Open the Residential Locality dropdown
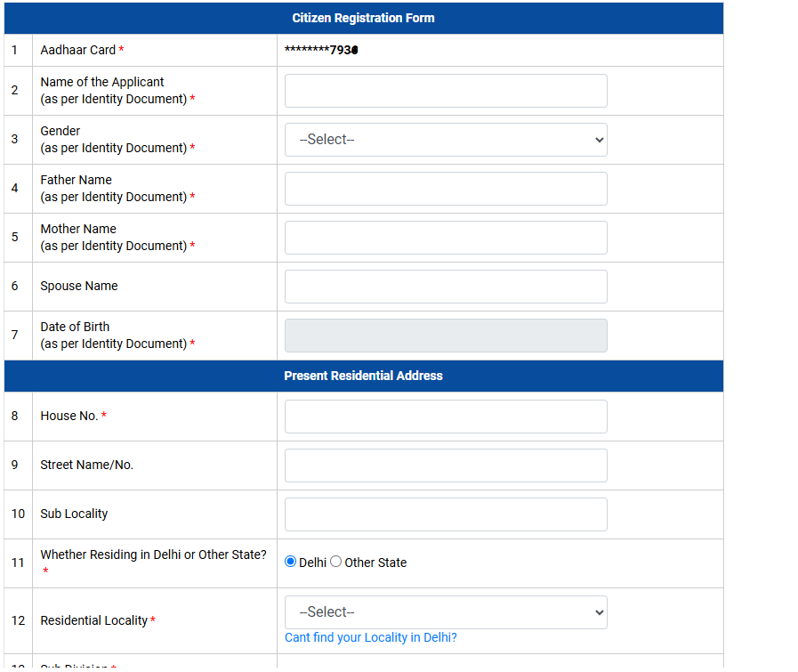 click(445, 612)
